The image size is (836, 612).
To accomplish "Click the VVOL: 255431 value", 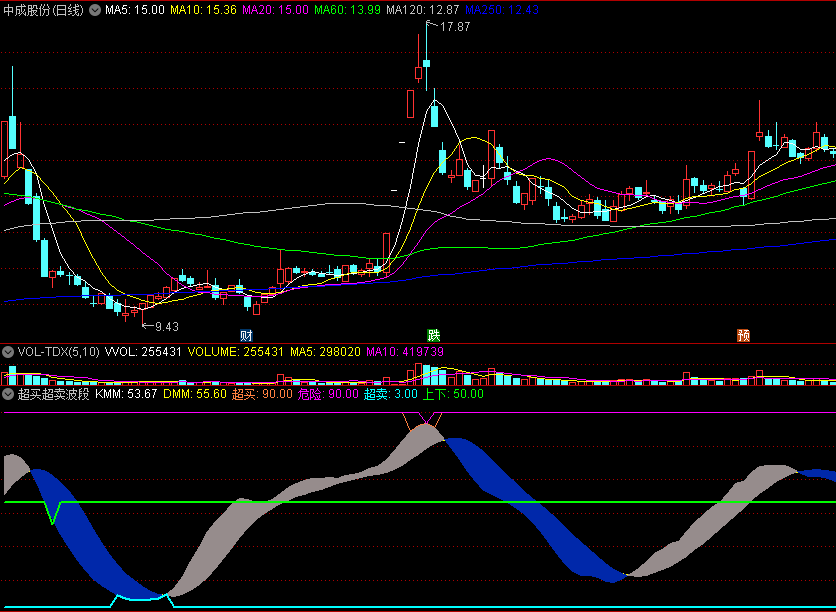I will [x=143, y=352].
